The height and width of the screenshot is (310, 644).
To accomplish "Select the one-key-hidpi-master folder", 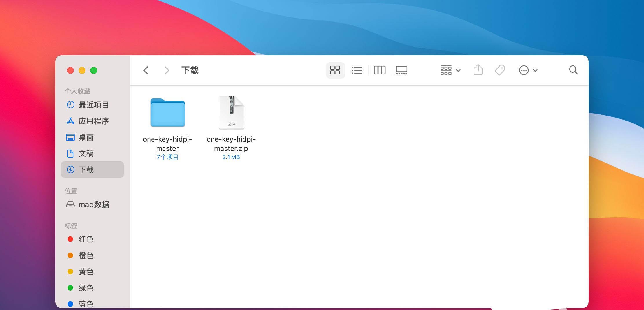I will coord(168,113).
